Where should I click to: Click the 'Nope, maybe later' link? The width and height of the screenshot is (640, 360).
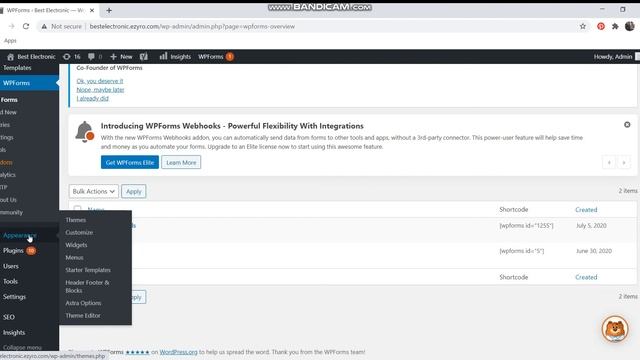(100, 89)
